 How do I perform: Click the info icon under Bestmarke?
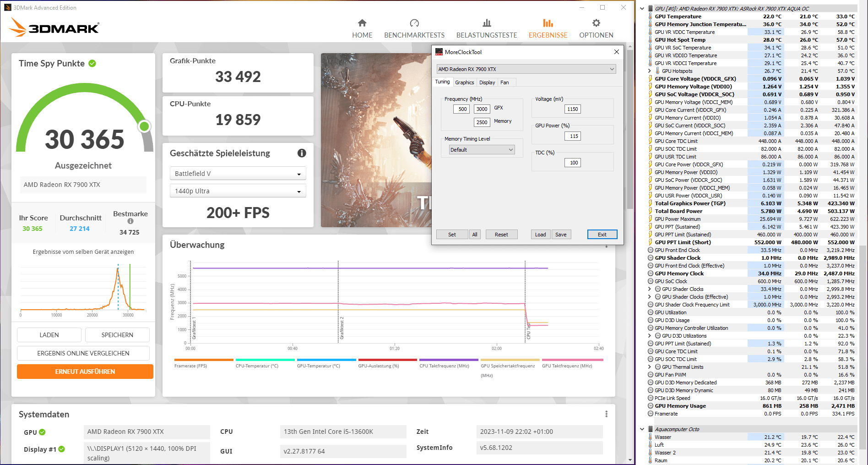130,221
